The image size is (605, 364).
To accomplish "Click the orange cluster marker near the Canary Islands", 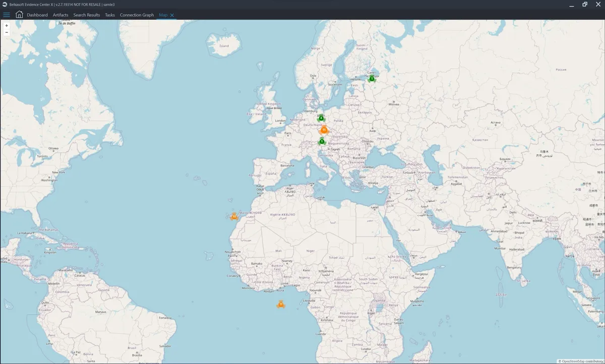I will [x=234, y=216].
